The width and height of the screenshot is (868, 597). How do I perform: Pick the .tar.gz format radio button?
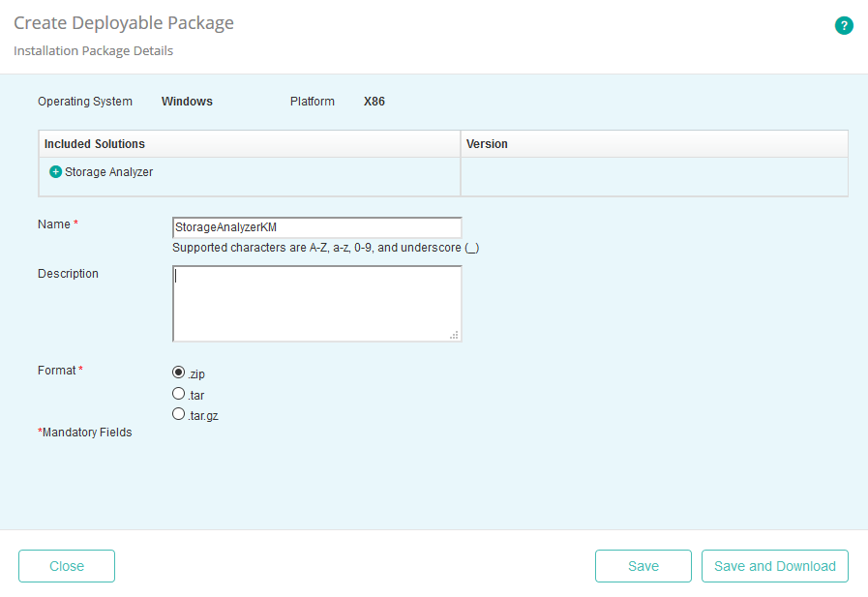(x=178, y=414)
